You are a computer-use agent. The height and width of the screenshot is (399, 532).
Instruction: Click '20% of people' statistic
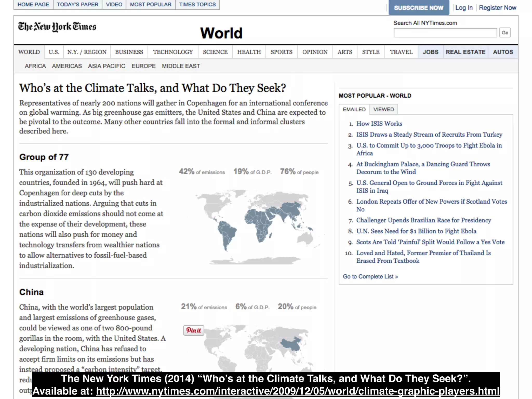(x=297, y=307)
